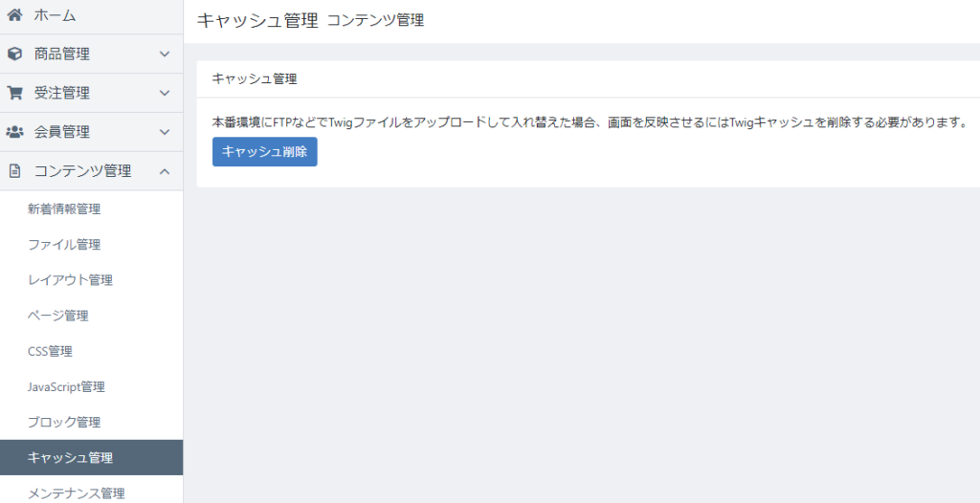The height and width of the screenshot is (503, 980).
Task: Click the cube icon for 商品管理
Action: 15,55
